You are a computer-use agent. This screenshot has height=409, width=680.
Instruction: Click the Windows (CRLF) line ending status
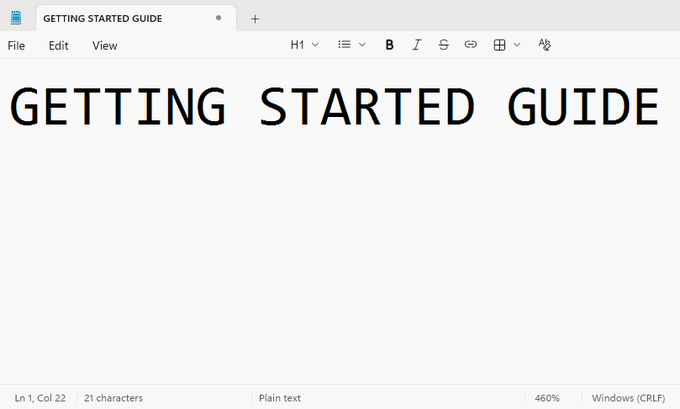(628, 398)
